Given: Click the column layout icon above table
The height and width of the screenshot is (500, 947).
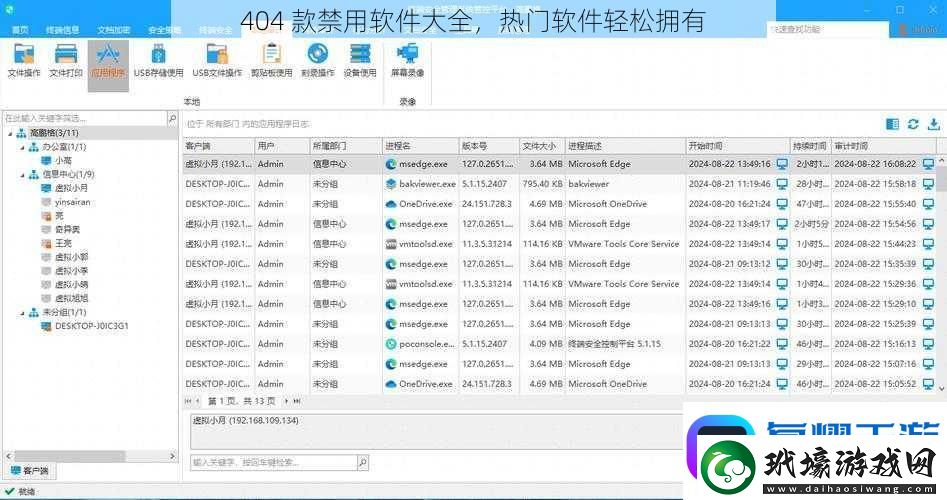Looking at the screenshot, I should click(x=892, y=124).
